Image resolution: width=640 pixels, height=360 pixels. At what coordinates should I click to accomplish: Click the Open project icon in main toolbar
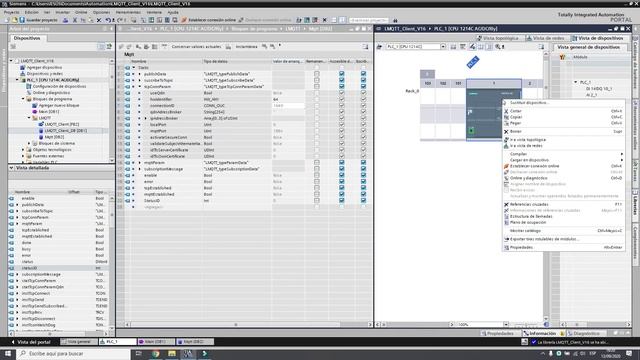(x=14, y=20)
